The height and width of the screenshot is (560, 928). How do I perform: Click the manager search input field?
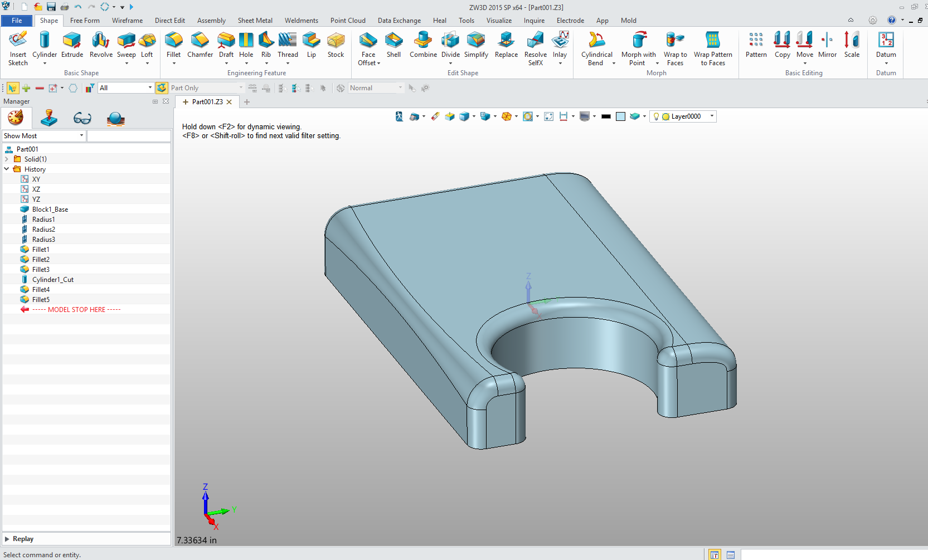[x=129, y=136]
